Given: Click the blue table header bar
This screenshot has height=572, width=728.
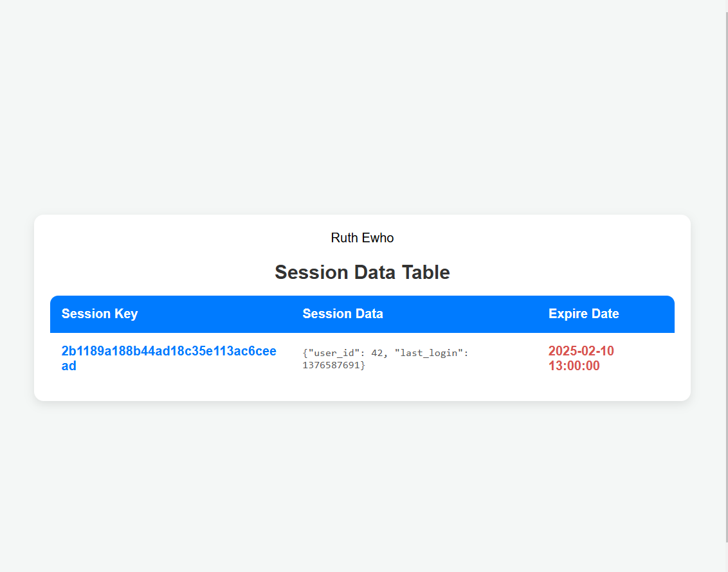Looking at the screenshot, I should [x=362, y=314].
